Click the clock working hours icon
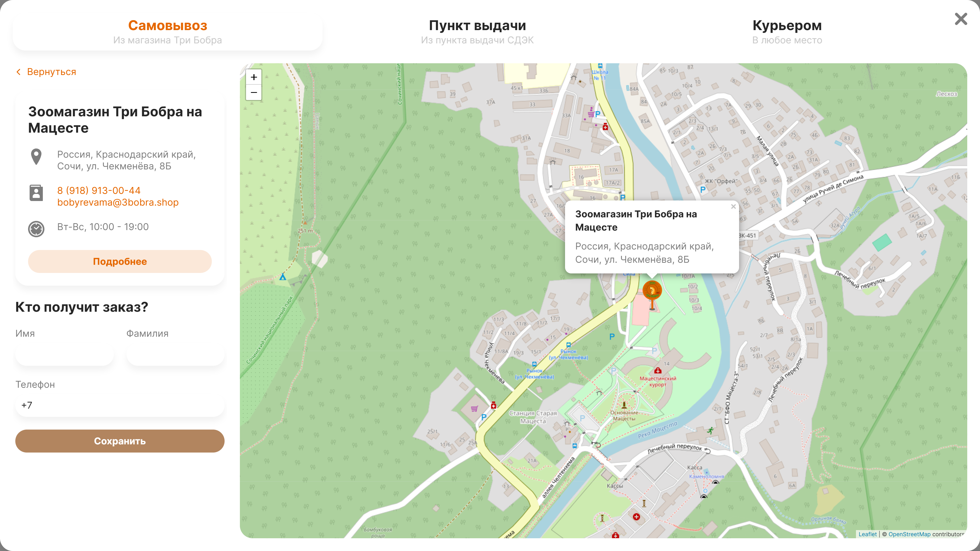Viewport: 980px width, 551px height. pyautogui.click(x=36, y=229)
